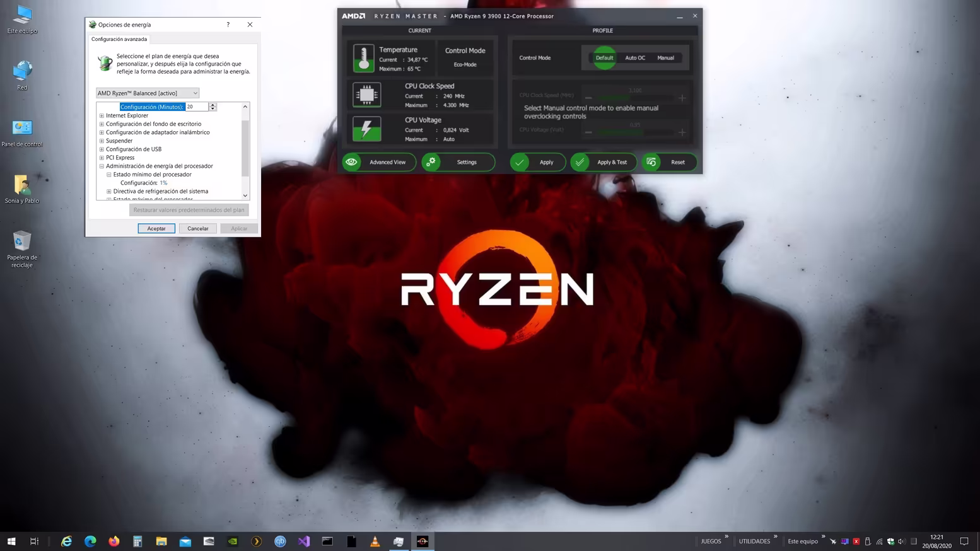
Task: Open the UTILIDADES taskbar toolbar
Action: [754, 542]
